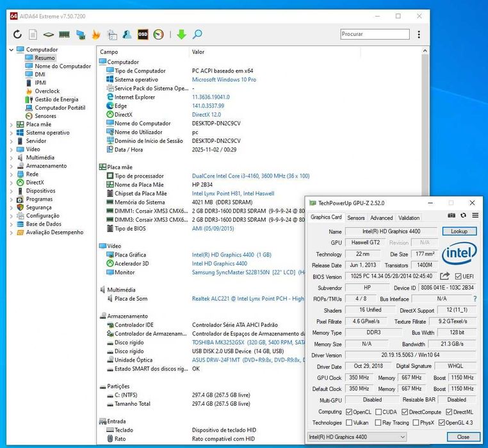Screen dimensions: 488x448
Task: Toggle the Ray Tracing checkbox
Action: pos(378,423)
